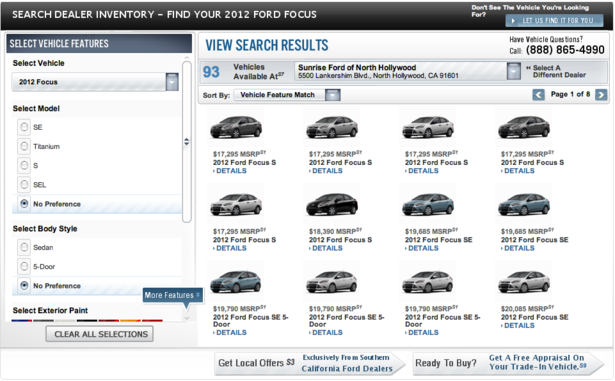This screenshot has height=381, width=615.
Task: Click '$20,085 MSRP' price text
Action: [527, 309]
